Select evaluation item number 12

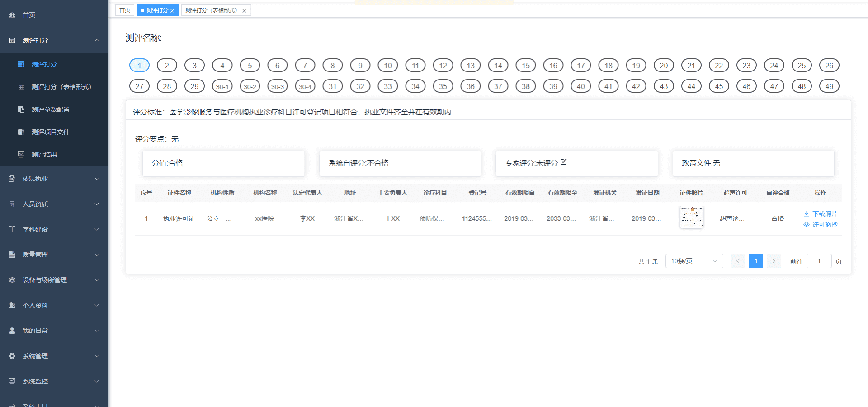[x=443, y=66]
